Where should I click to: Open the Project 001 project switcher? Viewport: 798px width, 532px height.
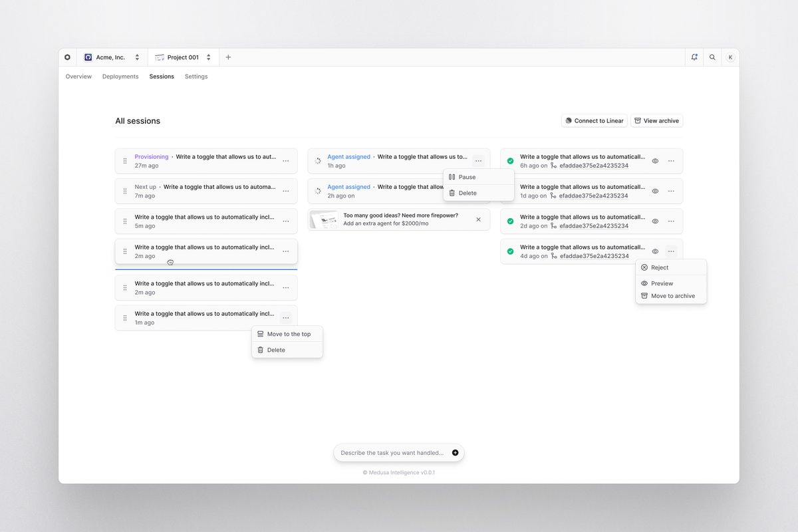click(x=183, y=57)
